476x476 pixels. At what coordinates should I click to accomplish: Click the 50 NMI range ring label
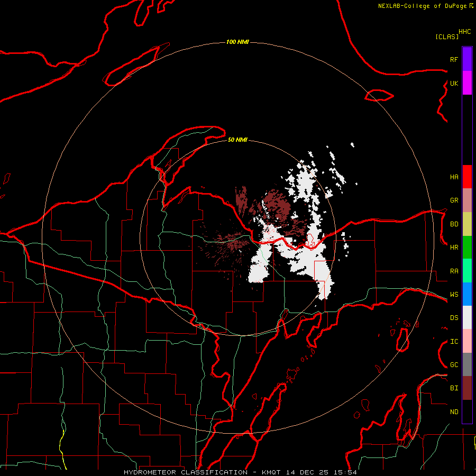tap(237, 140)
